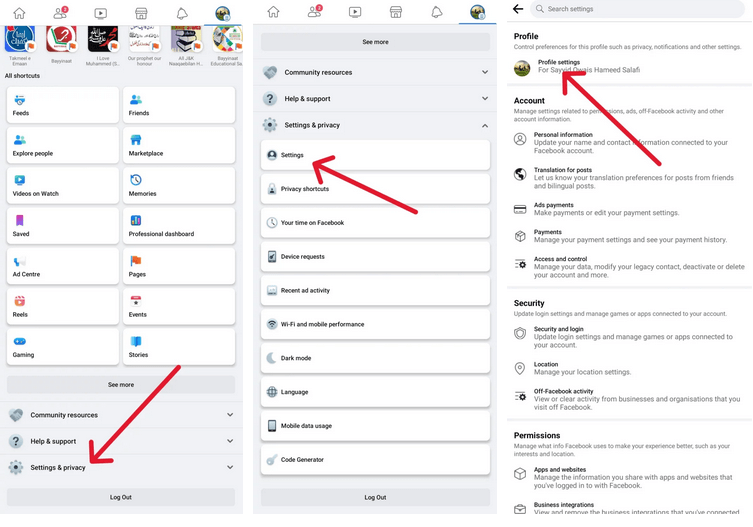The width and height of the screenshot is (753, 527).
Task: Expand Community resources in left screenshot
Action: pyautogui.click(x=121, y=415)
